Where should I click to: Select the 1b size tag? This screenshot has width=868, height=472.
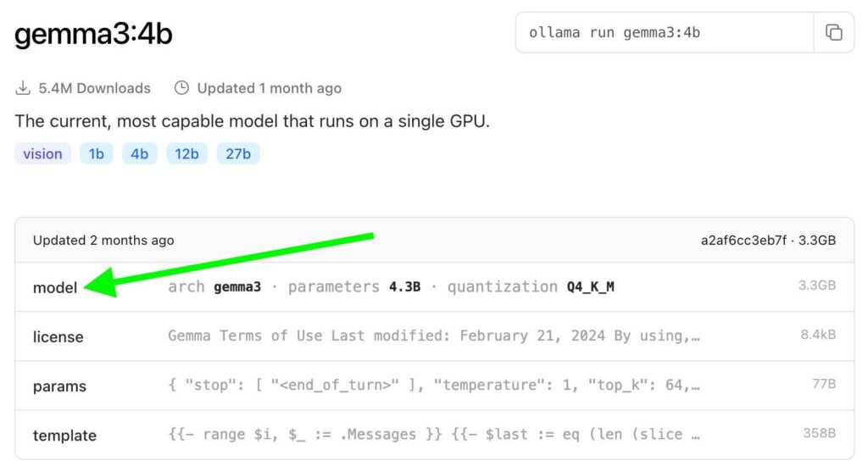[97, 153]
